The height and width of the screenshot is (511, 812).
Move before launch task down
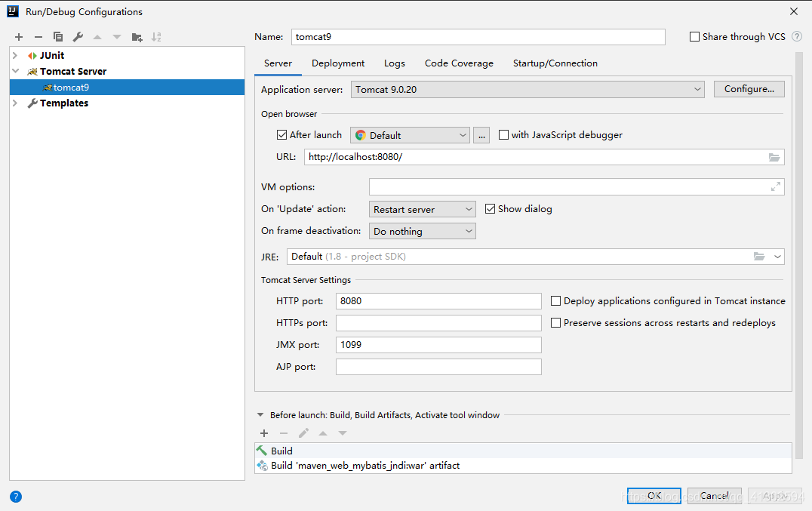[x=343, y=433]
